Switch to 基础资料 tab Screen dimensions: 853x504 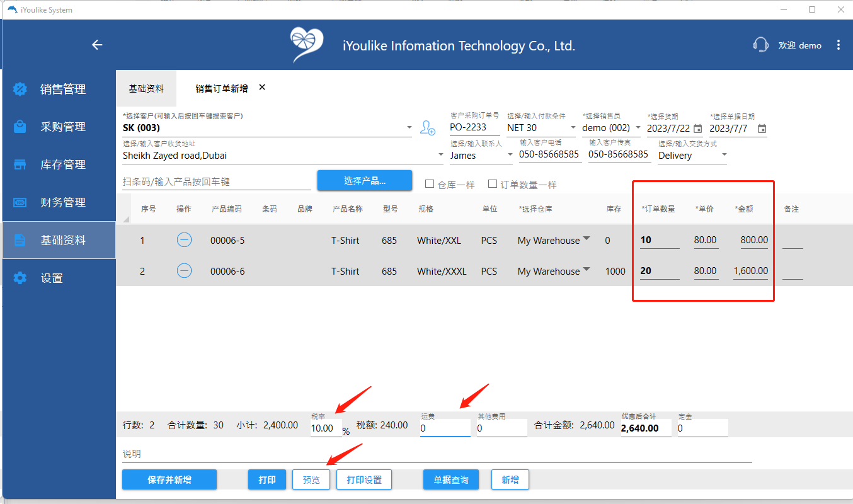[146, 89]
